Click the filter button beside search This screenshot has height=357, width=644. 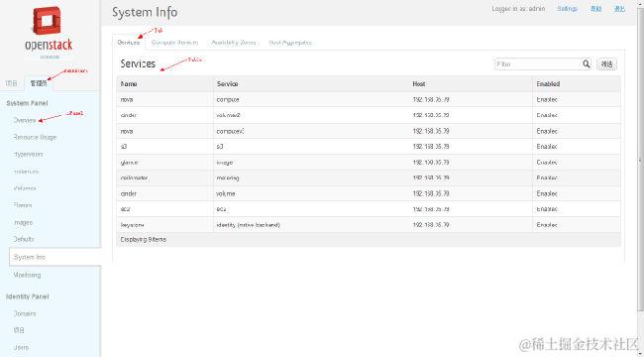[606, 64]
